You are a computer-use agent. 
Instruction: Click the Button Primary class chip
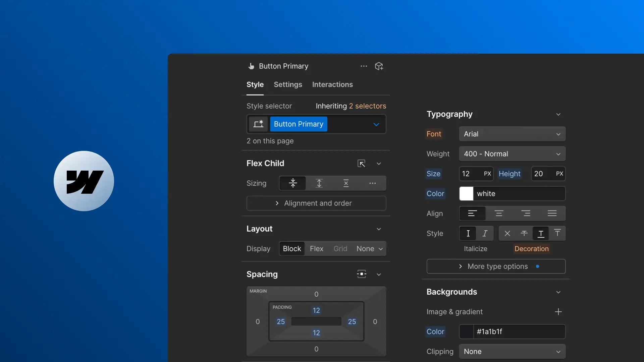(x=299, y=124)
